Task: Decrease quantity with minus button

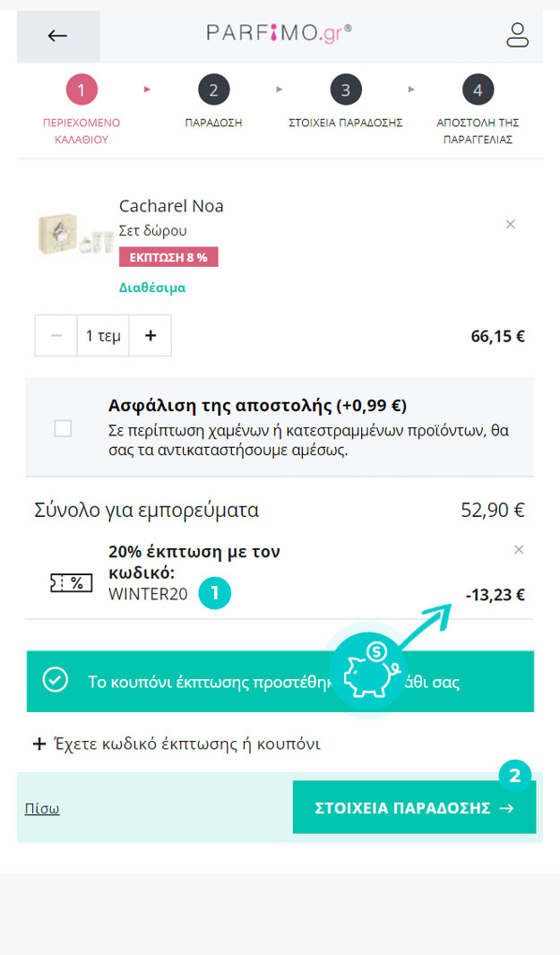Action: coord(56,335)
